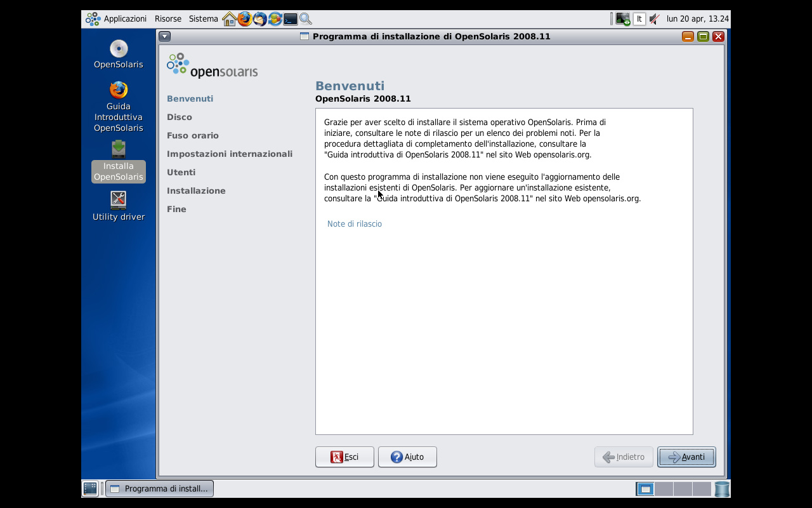Click the 'Programma di install...' taskbar button
Viewport: 812px width, 508px height.
point(159,488)
